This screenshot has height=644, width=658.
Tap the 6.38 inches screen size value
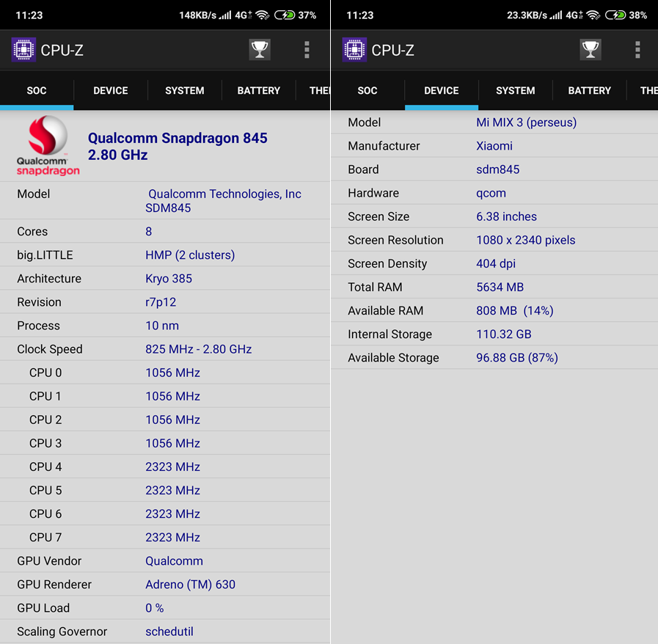(x=506, y=216)
